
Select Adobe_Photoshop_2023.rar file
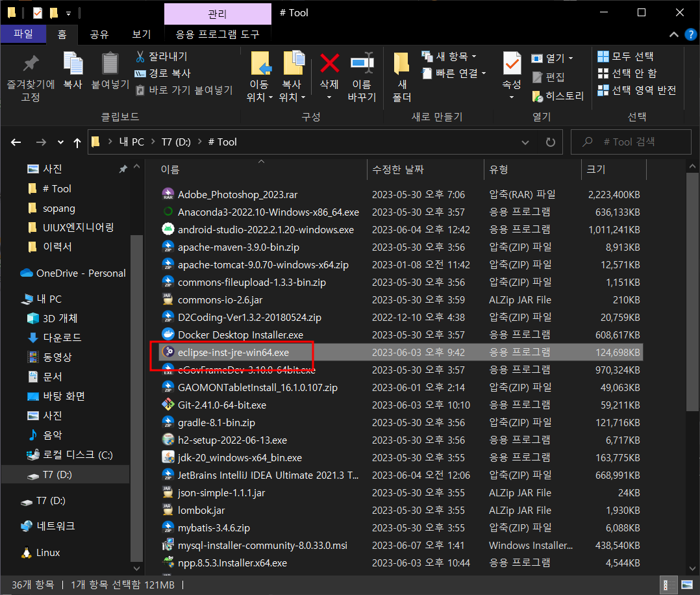[238, 195]
